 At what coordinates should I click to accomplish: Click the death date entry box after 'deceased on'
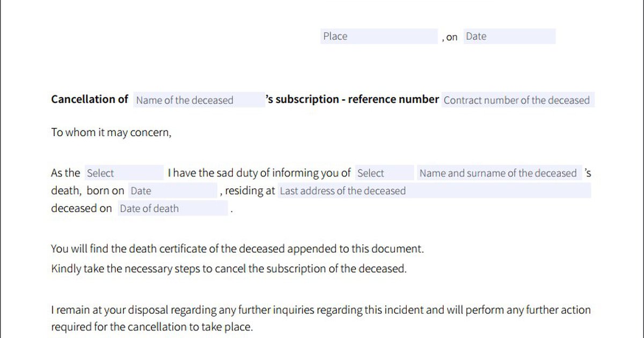(172, 208)
